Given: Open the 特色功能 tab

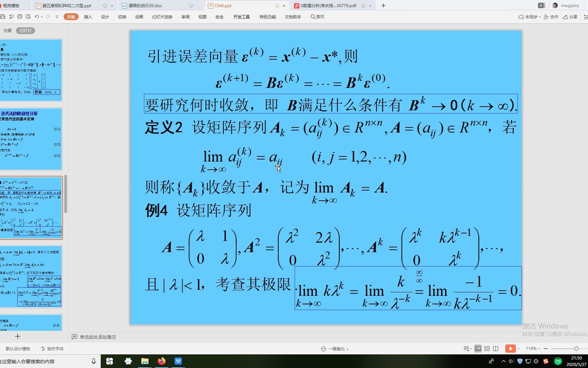Looking at the screenshot, I should (x=268, y=17).
